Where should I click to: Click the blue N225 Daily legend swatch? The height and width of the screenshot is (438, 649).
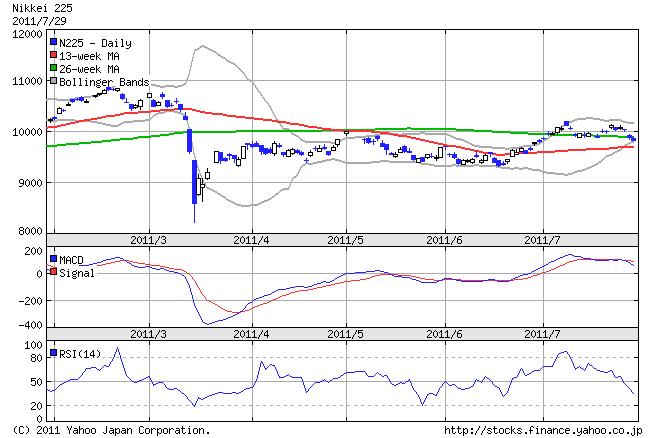coord(53,43)
